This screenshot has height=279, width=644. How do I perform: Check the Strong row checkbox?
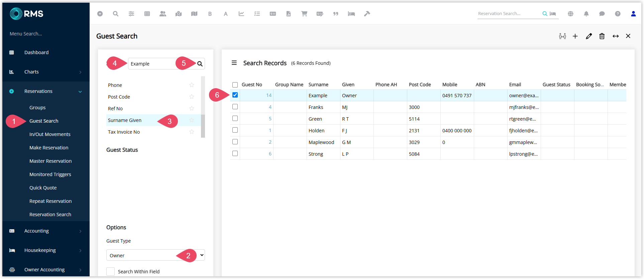(235, 153)
